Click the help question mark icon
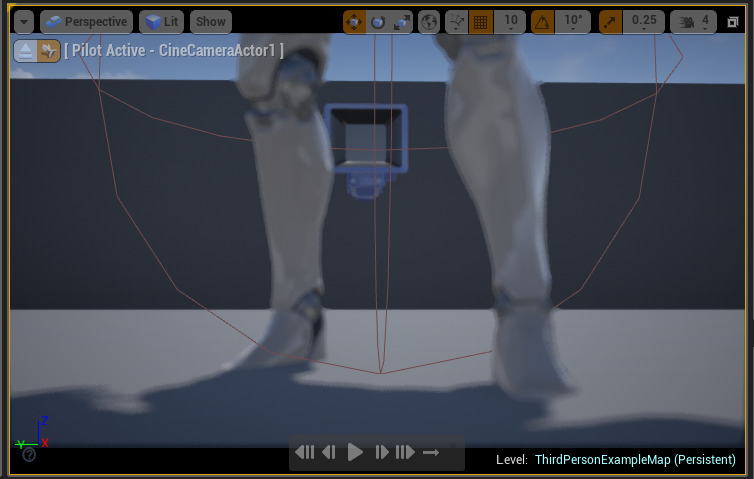Screen dimensions: 754x479 pyautogui.click(x=29, y=455)
